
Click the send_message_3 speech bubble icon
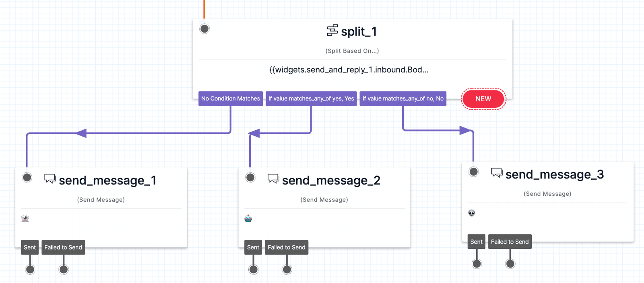click(497, 173)
